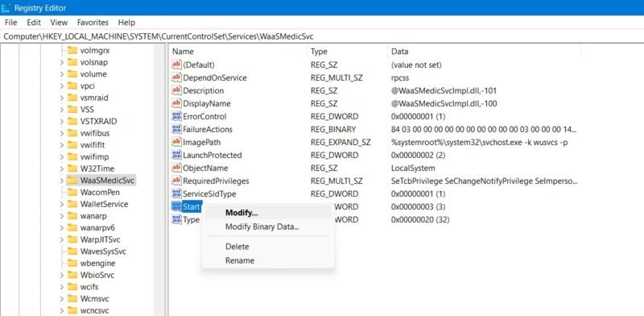Select the WavesSysSvc key in tree
The width and height of the screenshot is (644, 316).
coord(103,251)
